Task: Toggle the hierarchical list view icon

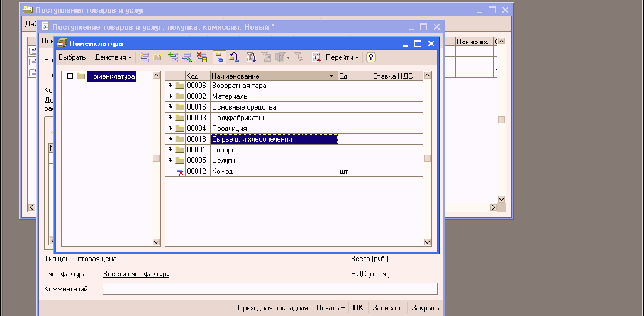Action: click(x=219, y=57)
